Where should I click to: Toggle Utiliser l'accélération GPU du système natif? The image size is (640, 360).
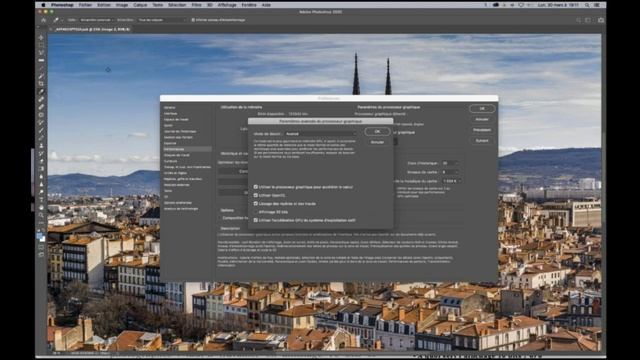click(x=256, y=220)
